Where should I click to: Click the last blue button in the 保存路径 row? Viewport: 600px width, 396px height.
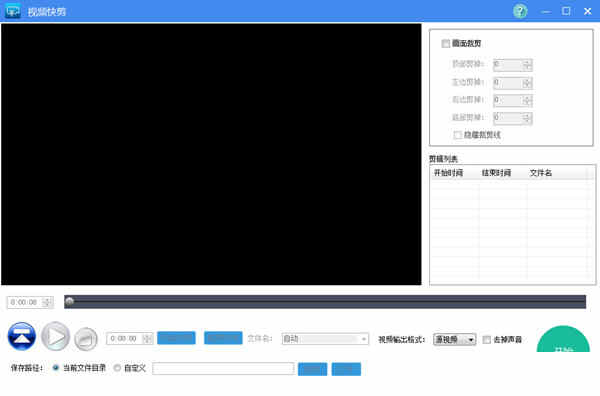tap(346, 369)
